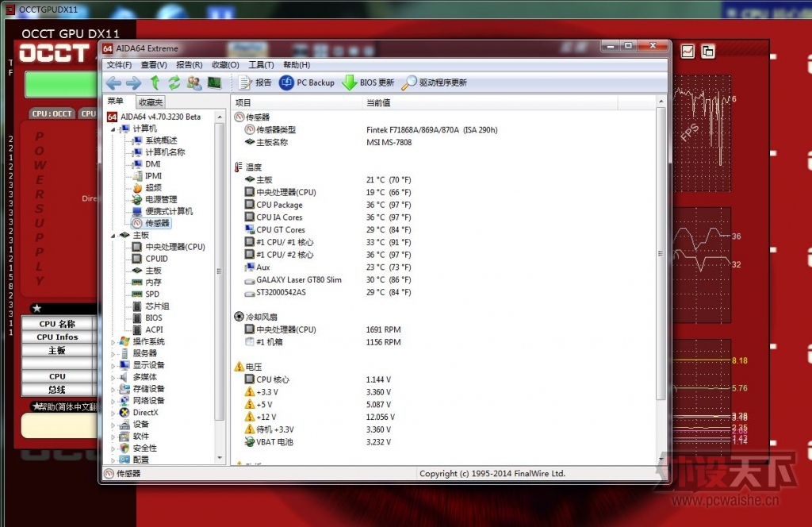This screenshot has width=812, height=527.
Task: Select the VBAT 电池 voltage row
Action: click(x=446, y=442)
